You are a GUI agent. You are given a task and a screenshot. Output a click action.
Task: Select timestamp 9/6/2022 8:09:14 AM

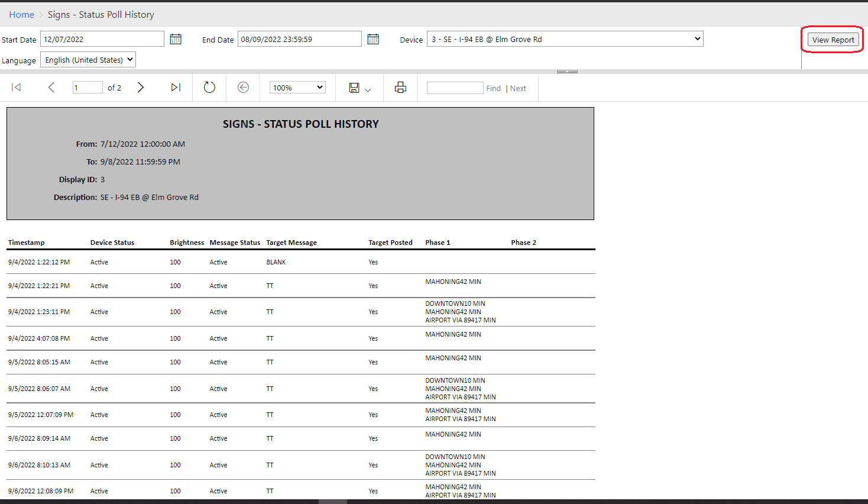point(39,438)
